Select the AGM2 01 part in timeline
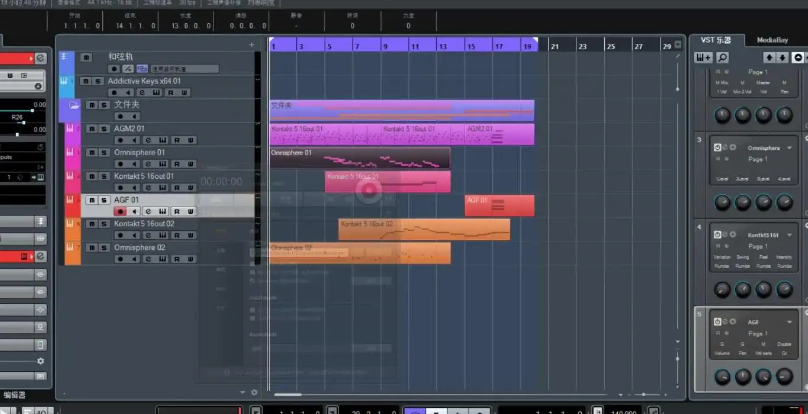The image size is (808, 414). tap(499, 135)
